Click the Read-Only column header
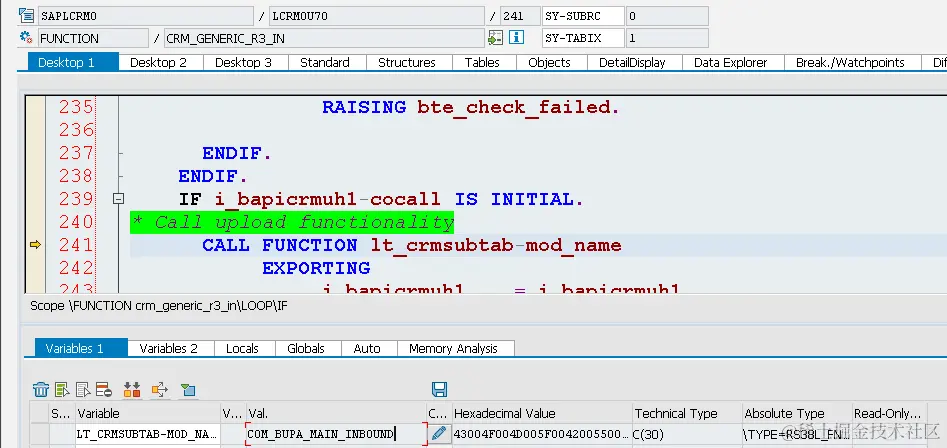This screenshot has width=947, height=448. point(888,414)
